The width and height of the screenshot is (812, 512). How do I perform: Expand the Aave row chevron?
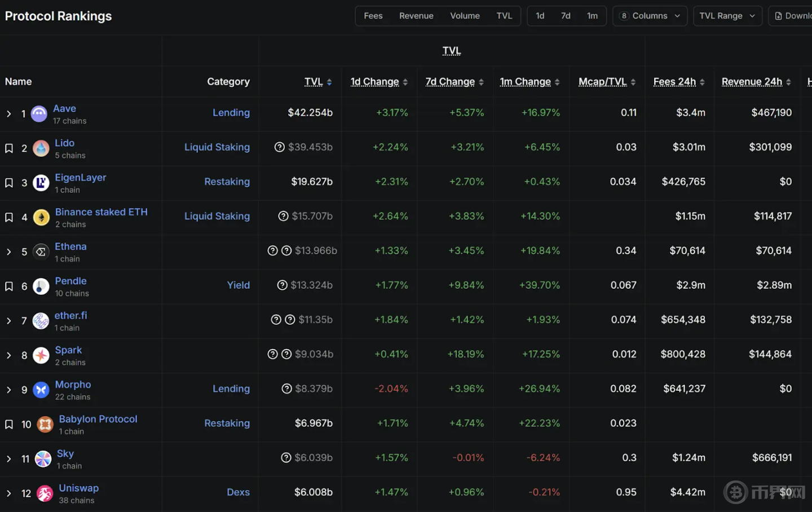tap(9, 114)
